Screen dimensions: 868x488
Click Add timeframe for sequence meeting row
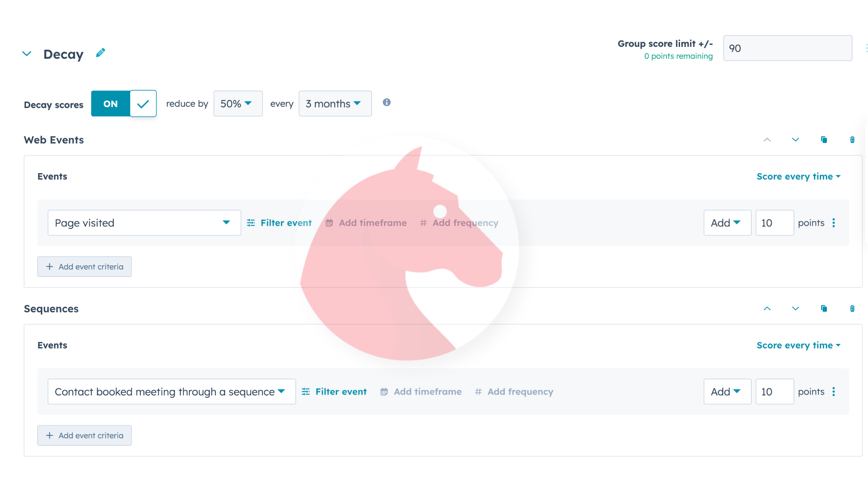tap(421, 392)
